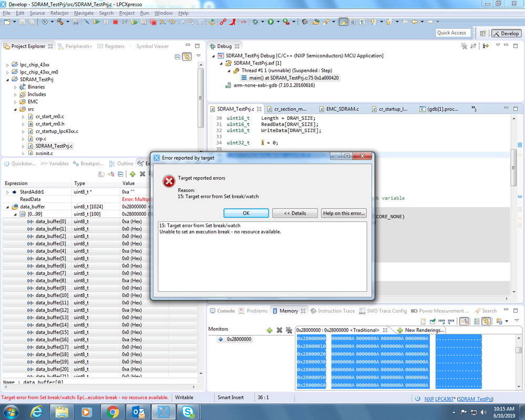Image resolution: width=525 pixels, height=420 pixels.
Task: Switch to the Console tab
Action: click(222, 311)
